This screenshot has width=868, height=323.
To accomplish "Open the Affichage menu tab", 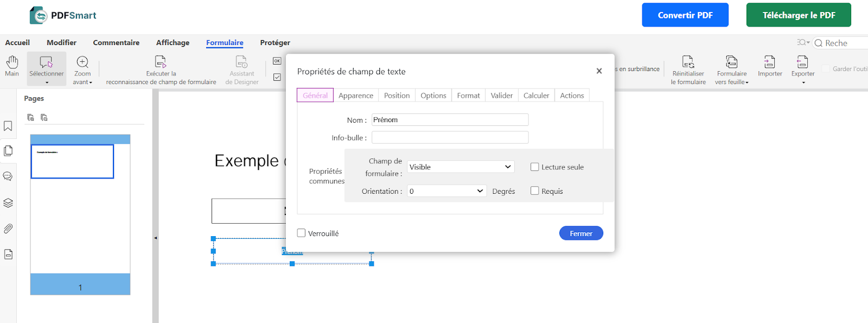I will click(x=173, y=42).
